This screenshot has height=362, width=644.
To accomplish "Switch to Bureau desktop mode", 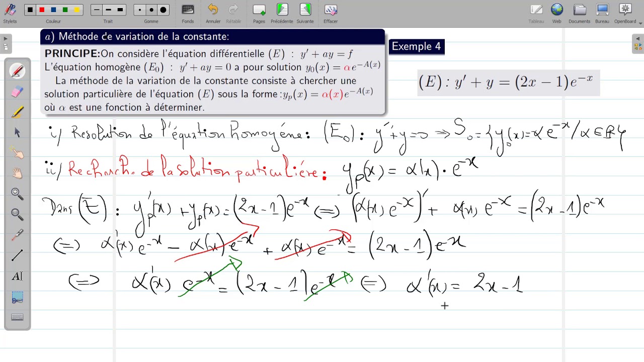I will pos(602,13).
